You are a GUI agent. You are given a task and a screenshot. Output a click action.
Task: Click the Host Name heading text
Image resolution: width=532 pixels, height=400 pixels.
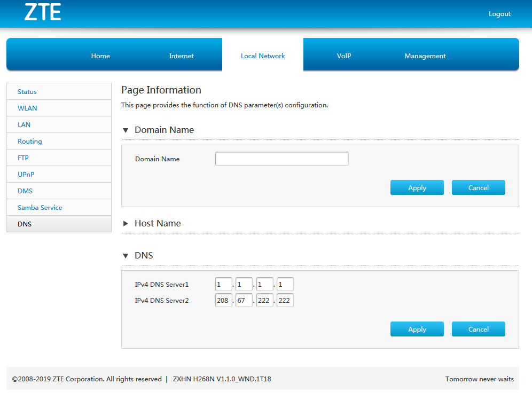click(158, 223)
